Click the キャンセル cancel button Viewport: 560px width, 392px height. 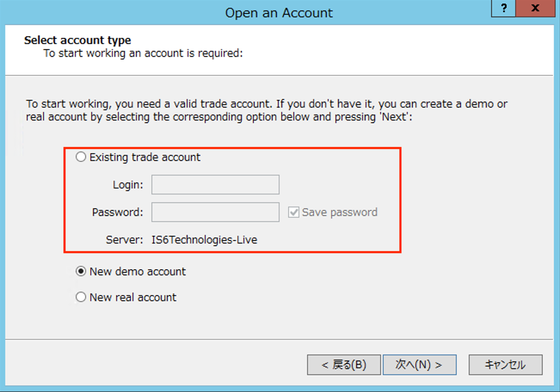pyautogui.click(x=505, y=365)
